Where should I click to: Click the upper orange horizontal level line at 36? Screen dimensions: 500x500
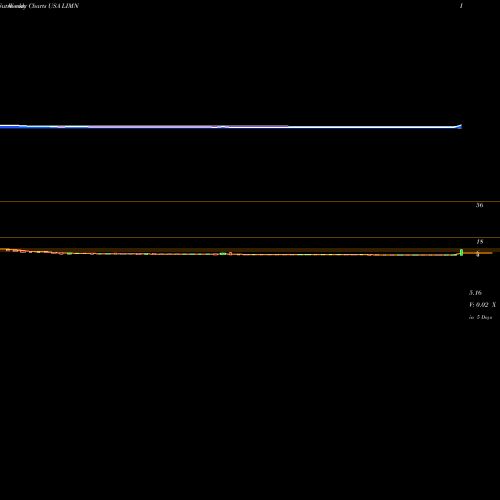coord(250,201)
